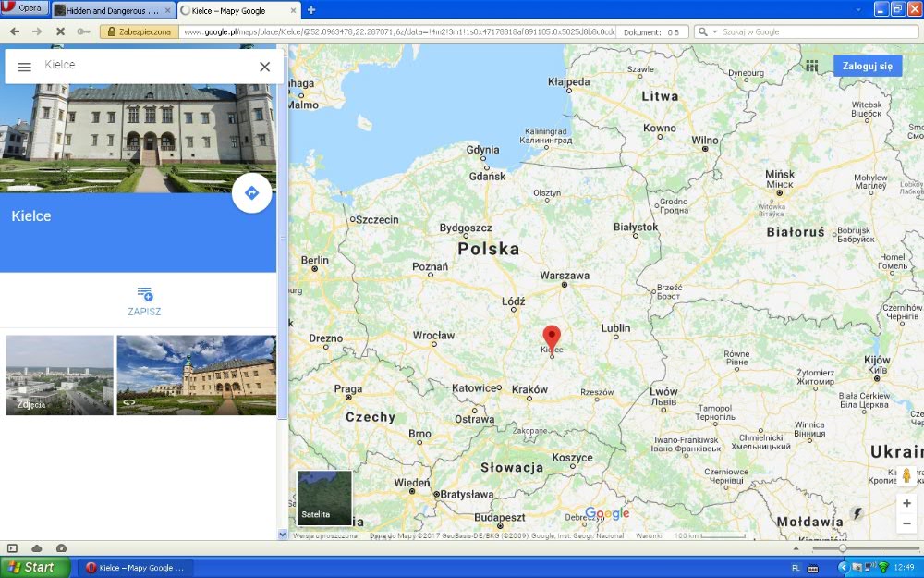
Task: Click the Szczecin city label
Action: click(x=377, y=219)
